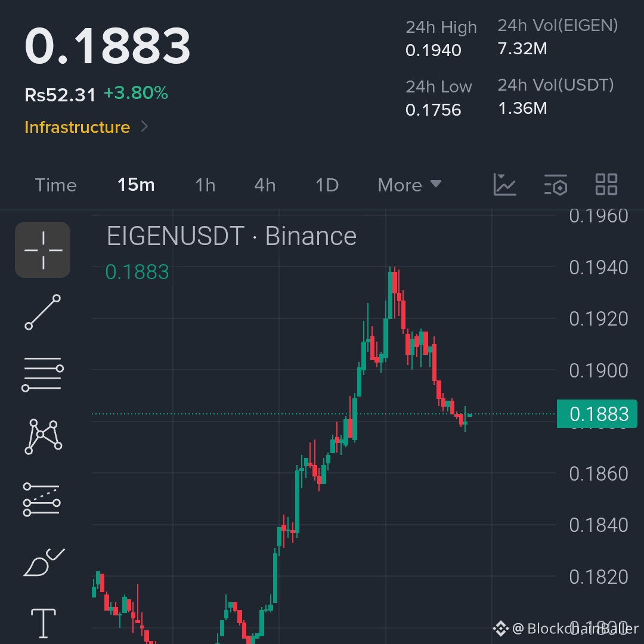Image resolution: width=644 pixels, height=644 pixels.
Task: Click the 24h Low label
Action: point(439,87)
